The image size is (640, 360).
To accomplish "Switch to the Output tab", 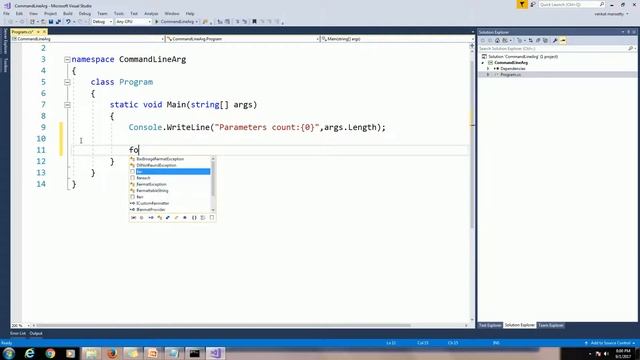I will coord(36,333).
